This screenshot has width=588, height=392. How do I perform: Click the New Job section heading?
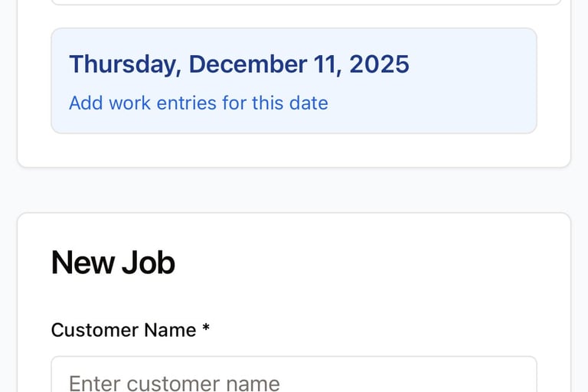[x=113, y=263]
